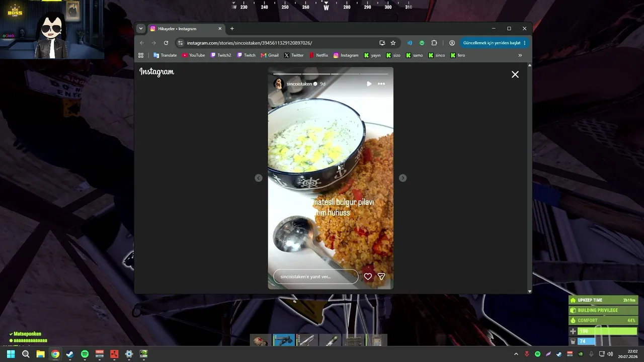Image resolution: width=644 pixels, height=362 pixels.
Task: Open a new tab with the plus button
Action: [x=232, y=29]
